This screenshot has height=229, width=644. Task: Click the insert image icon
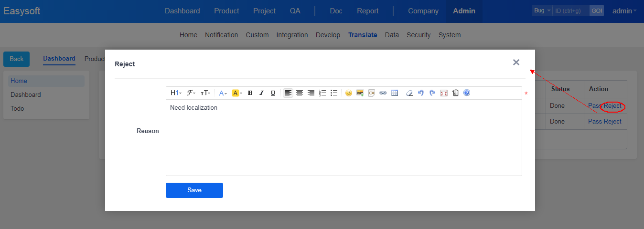pyautogui.click(x=360, y=93)
